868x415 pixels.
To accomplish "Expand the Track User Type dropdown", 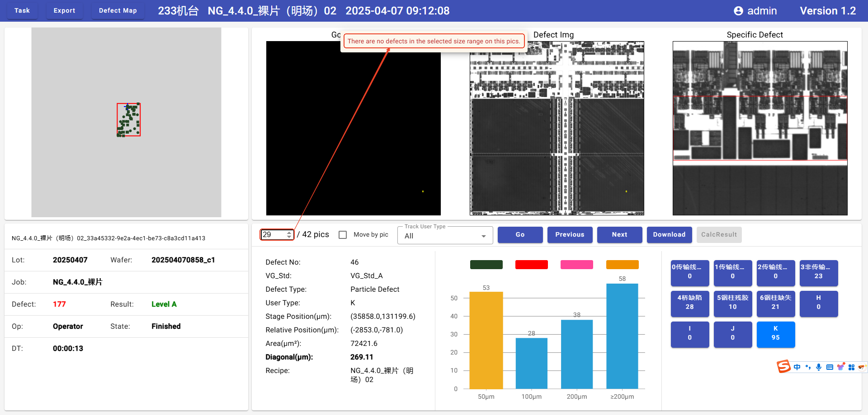I will [x=445, y=236].
